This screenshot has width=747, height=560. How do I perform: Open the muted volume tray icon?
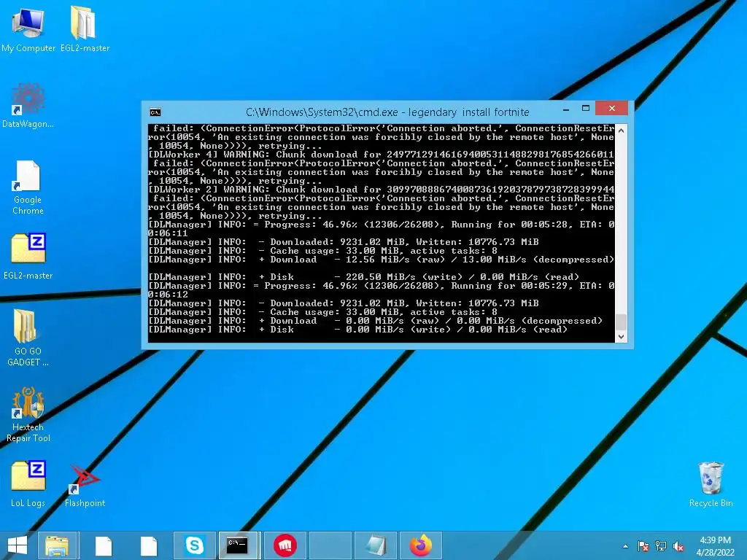tap(678, 546)
